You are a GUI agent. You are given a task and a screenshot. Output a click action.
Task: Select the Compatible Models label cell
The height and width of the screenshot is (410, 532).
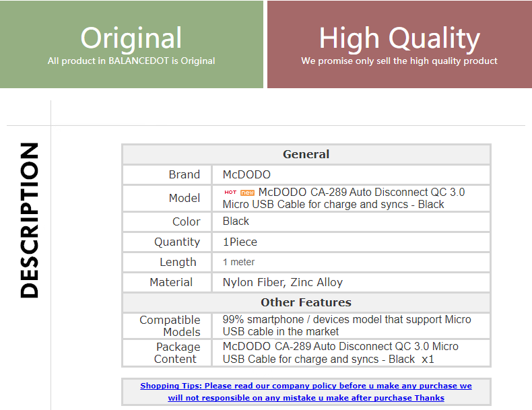167,326
